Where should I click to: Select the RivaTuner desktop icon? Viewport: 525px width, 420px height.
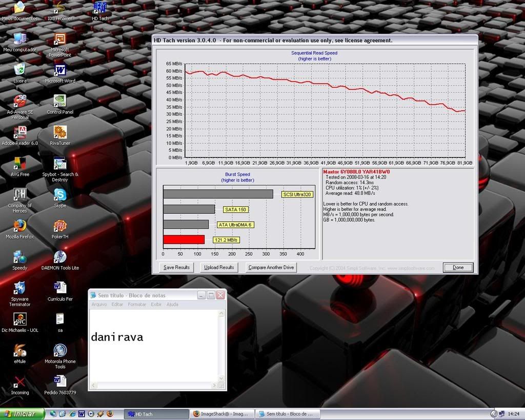point(60,132)
